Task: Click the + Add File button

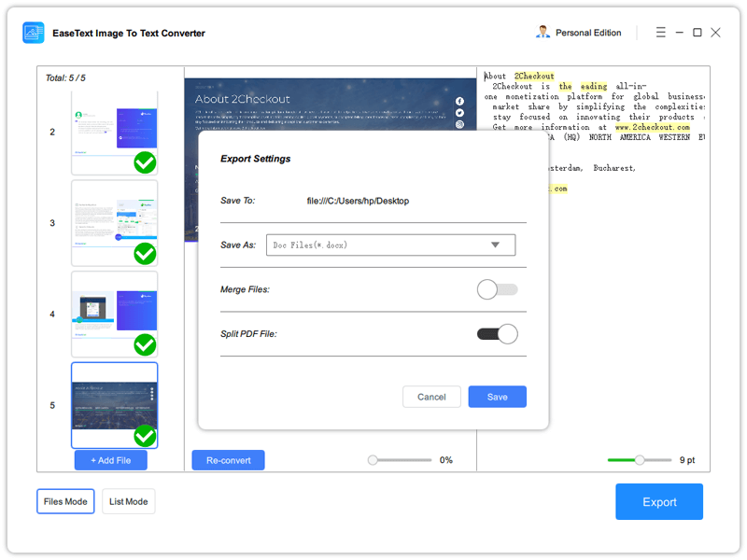Action: pyautogui.click(x=110, y=460)
